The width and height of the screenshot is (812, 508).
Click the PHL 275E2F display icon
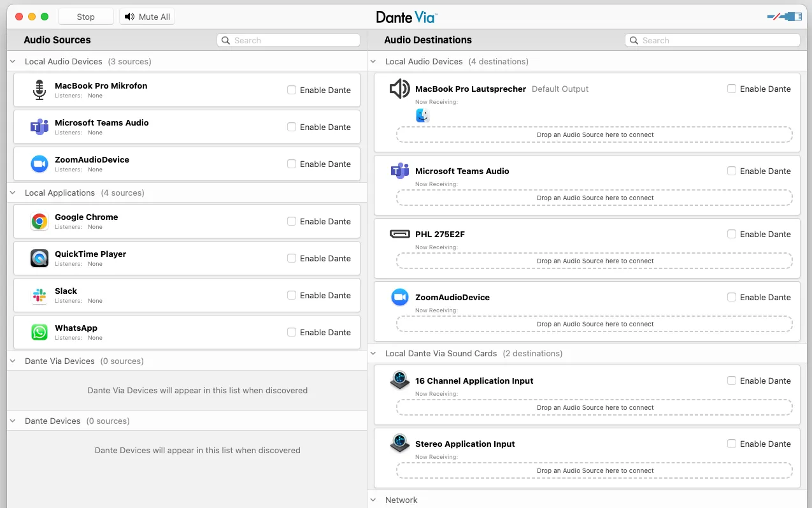point(399,234)
